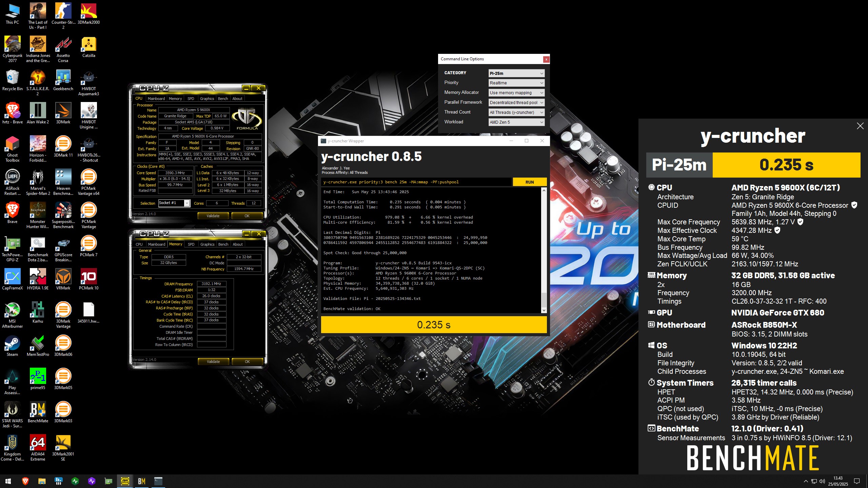This screenshot has height=488, width=868.
Task: Select the Steam desktop icon
Action: coord(13,346)
